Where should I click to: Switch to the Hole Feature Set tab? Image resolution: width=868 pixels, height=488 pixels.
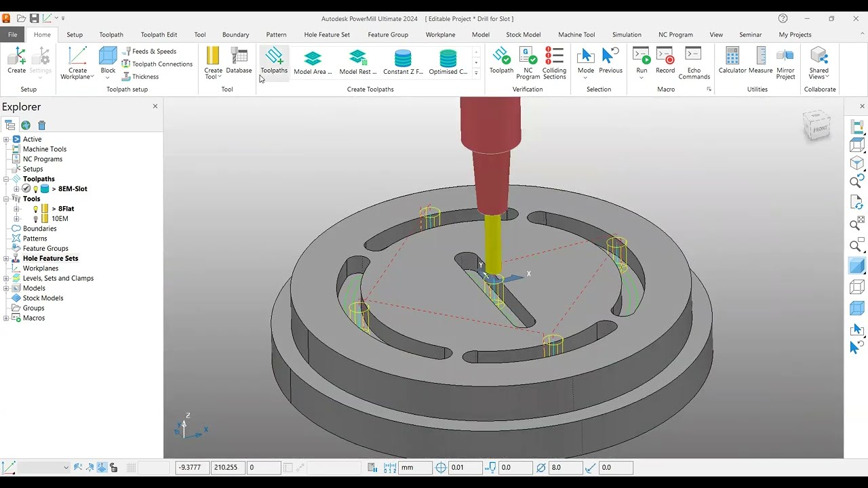point(327,35)
